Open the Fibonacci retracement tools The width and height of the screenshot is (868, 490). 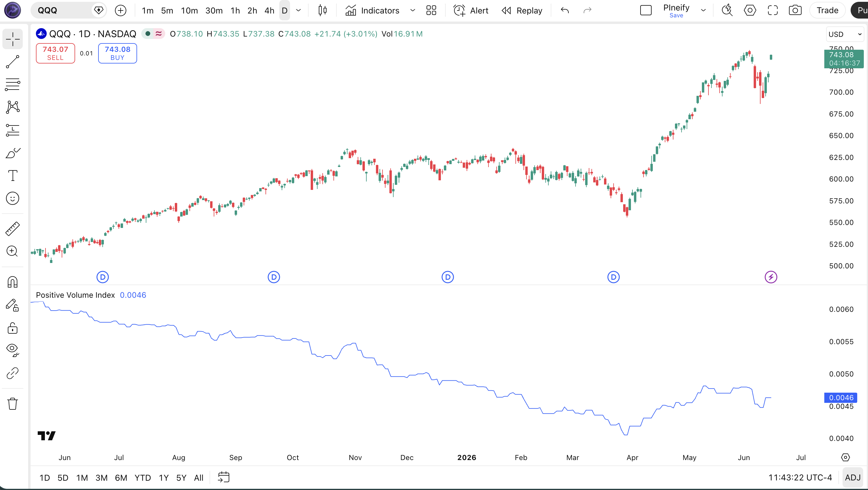[13, 84]
